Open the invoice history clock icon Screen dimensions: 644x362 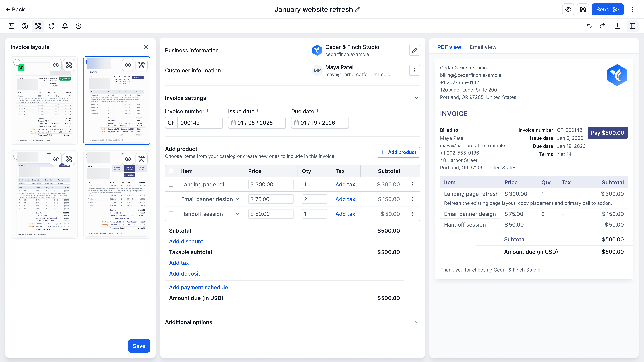[x=78, y=26]
